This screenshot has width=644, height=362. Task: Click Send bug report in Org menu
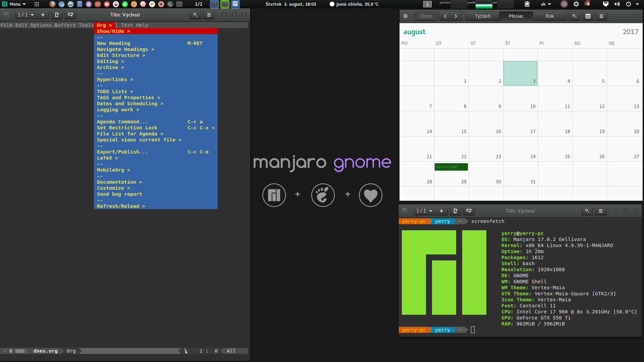(156, 194)
